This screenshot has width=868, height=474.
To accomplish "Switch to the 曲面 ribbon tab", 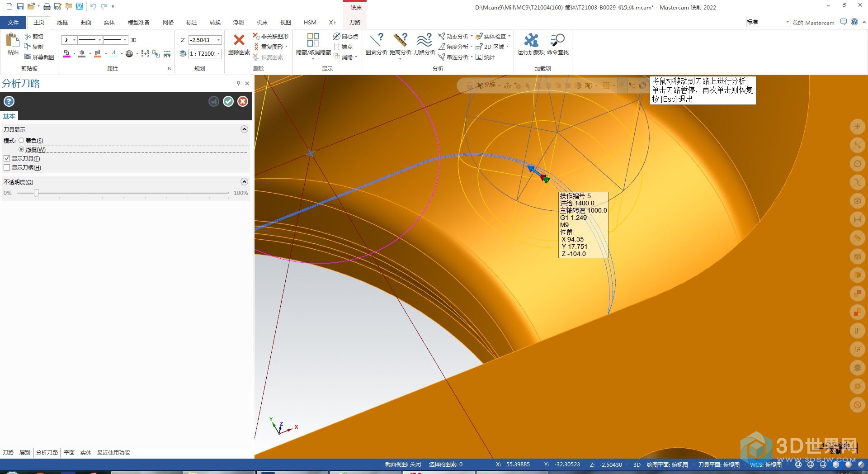I will [86, 22].
